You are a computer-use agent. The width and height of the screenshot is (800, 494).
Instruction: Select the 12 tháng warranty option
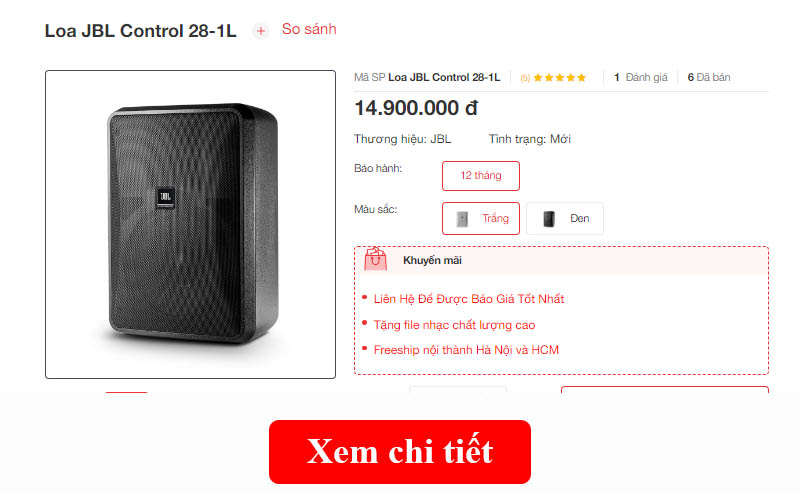tap(481, 176)
